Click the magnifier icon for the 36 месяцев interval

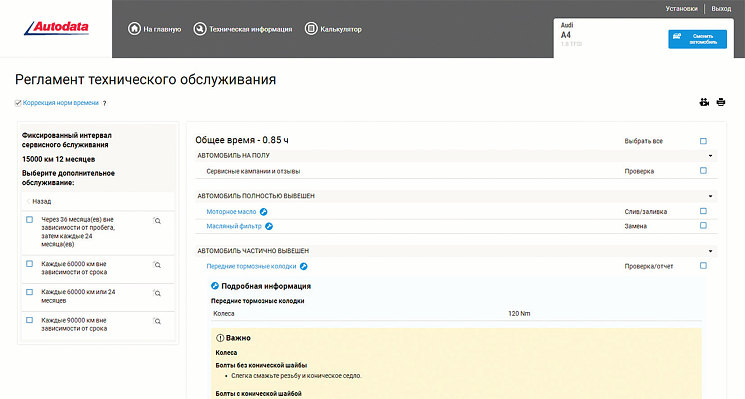pos(157,220)
